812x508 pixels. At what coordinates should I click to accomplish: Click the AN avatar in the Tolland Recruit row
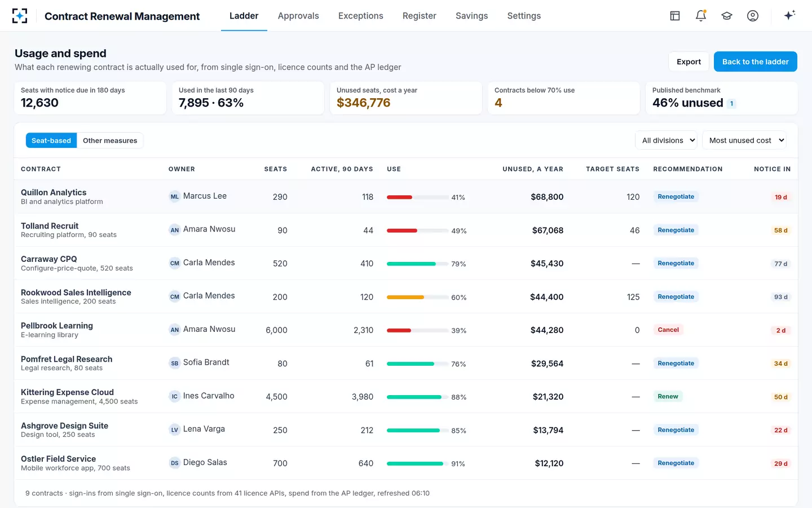(x=175, y=230)
